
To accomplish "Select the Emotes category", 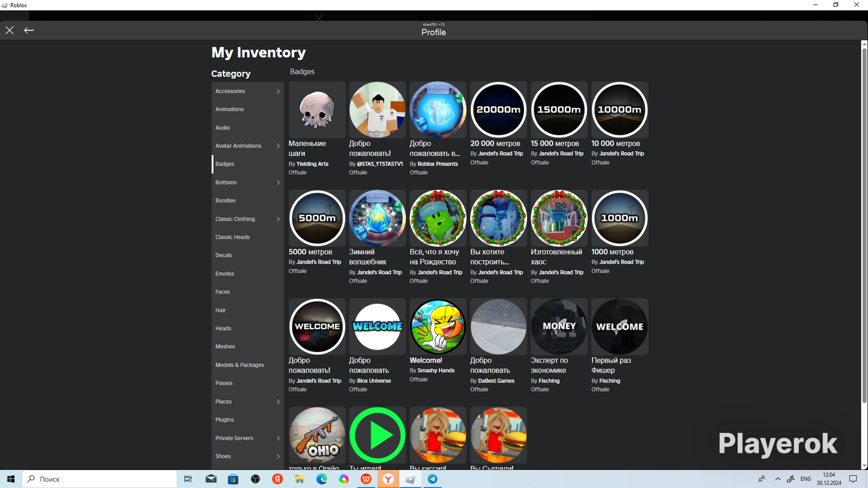I will pyautogui.click(x=248, y=274).
